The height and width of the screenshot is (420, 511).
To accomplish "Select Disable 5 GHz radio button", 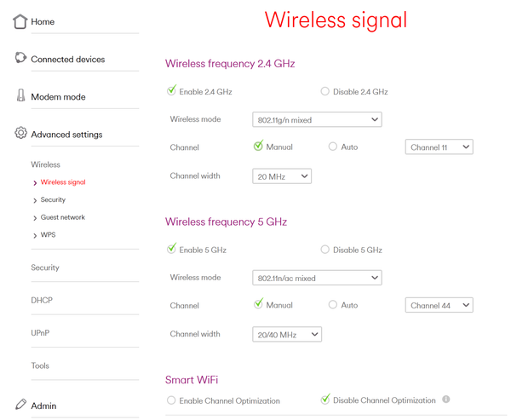I will coord(325,250).
